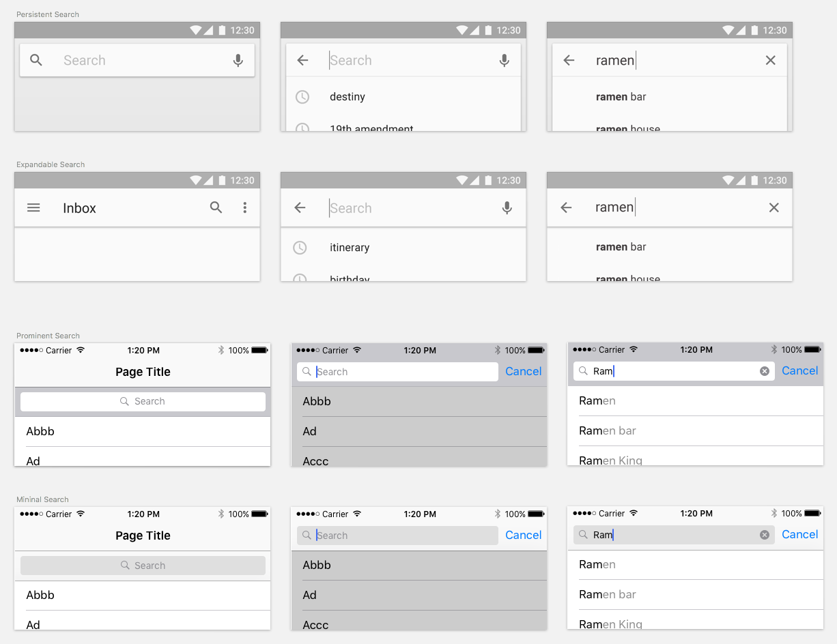Clear ramen query with X in Persistent Search
The width and height of the screenshot is (837, 644).
click(771, 60)
